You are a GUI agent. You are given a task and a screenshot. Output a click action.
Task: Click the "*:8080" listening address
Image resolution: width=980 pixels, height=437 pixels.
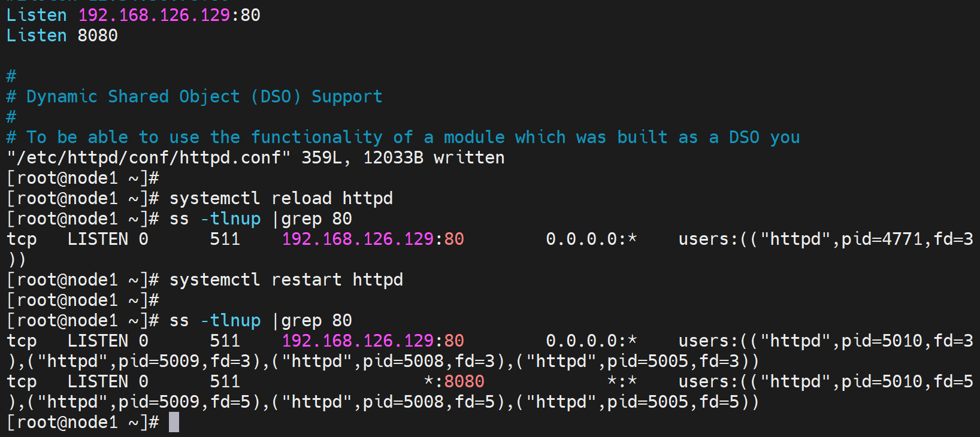[454, 381]
